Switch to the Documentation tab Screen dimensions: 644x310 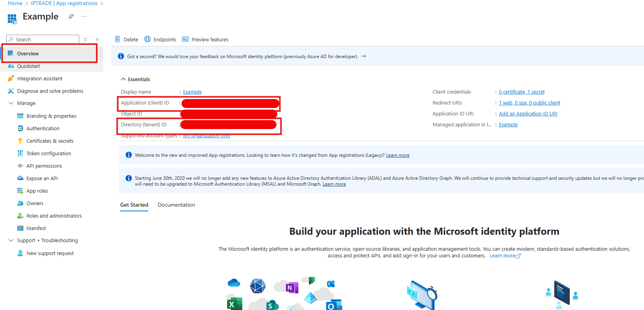[x=176, y=205]
